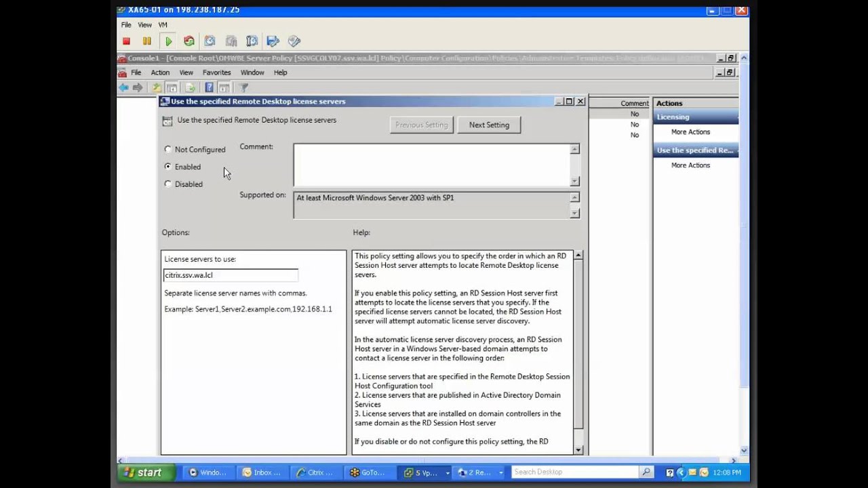Go back with the Console1 blue back arrow
The height and width of the screenshot is (488, 868).
coord(123,87)
